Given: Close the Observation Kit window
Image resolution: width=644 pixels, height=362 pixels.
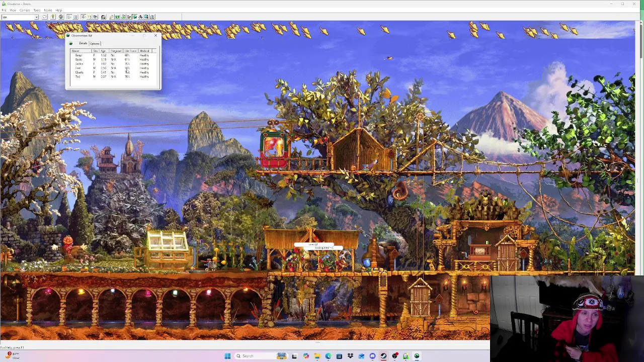Looking at the screenshot, I should point(155,36).
